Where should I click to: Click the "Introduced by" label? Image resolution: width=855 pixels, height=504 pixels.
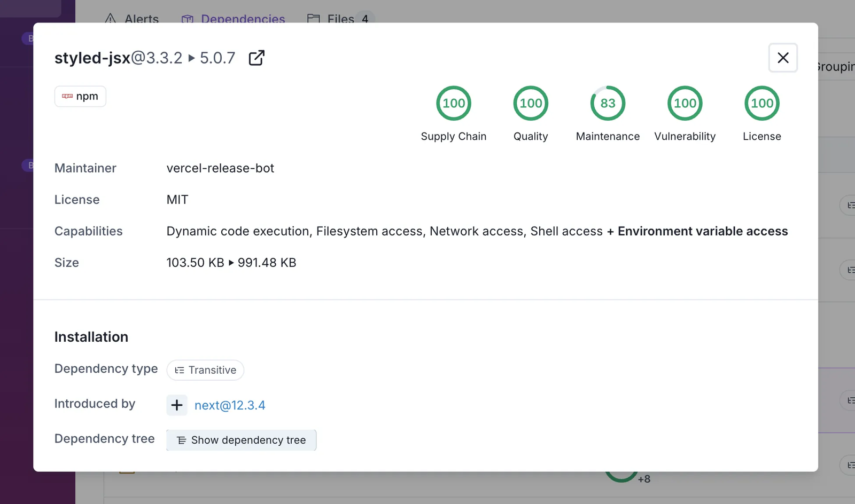95,404
